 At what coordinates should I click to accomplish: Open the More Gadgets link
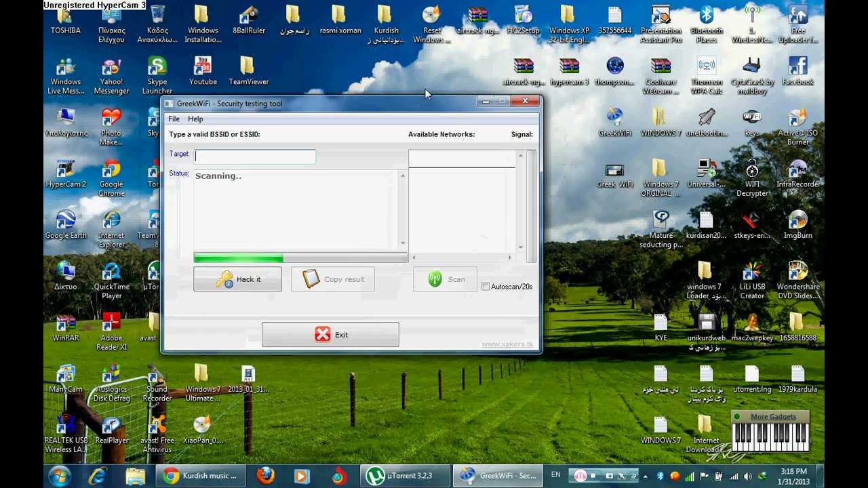(x=773, y=417)
